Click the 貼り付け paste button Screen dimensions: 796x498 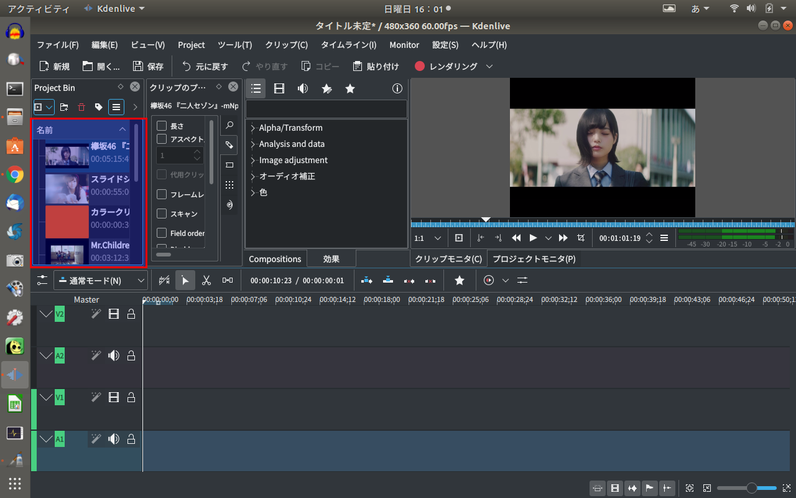click(x=376, y=67)
